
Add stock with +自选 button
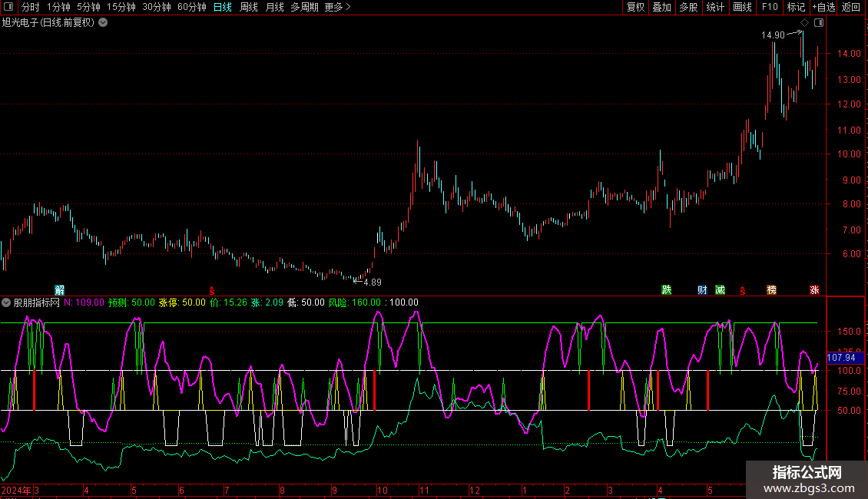pyautogui.click(x=823, y=7)
